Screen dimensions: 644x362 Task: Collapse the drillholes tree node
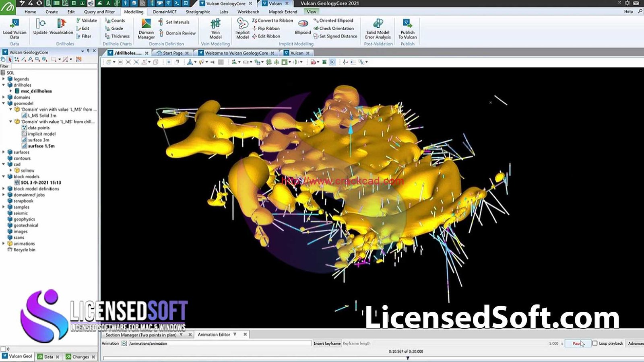click(4, 85)
